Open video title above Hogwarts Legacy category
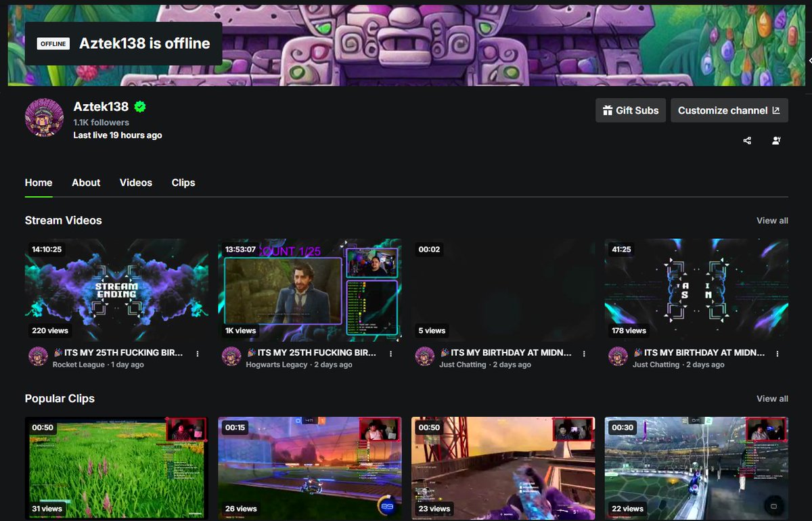The height and width of the screenshot is (521, 812). click(312, 353)
